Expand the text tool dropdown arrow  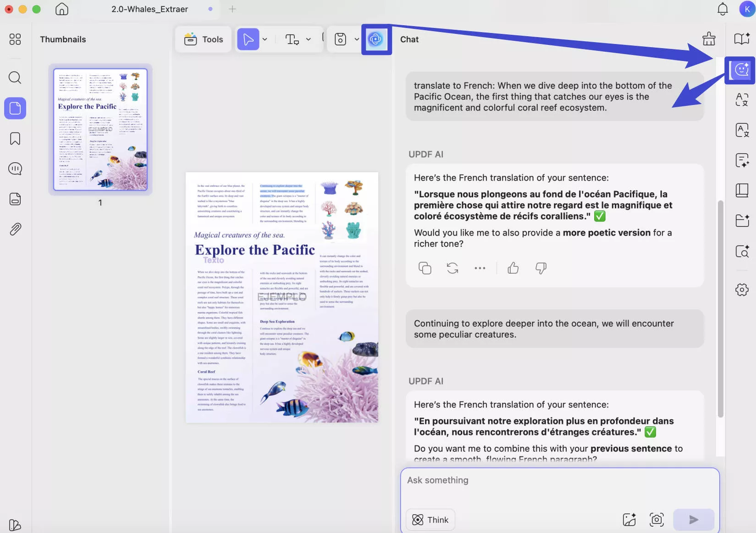(309, 39)
